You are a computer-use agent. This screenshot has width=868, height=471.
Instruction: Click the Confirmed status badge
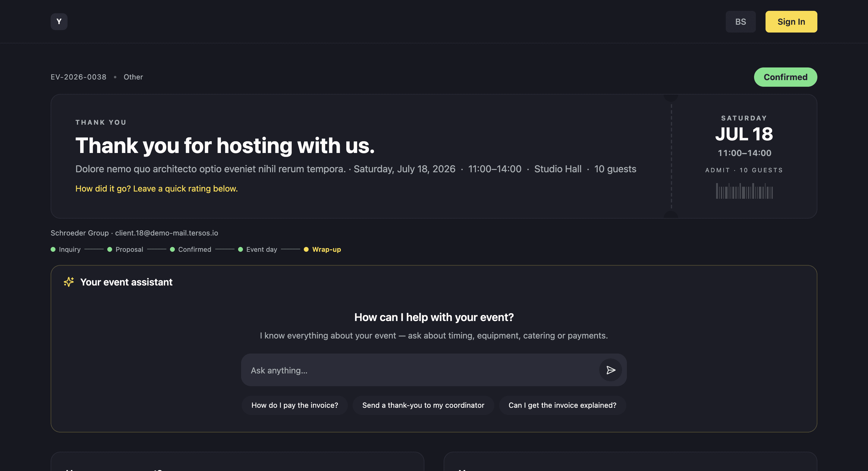click(x=785, y=77)
